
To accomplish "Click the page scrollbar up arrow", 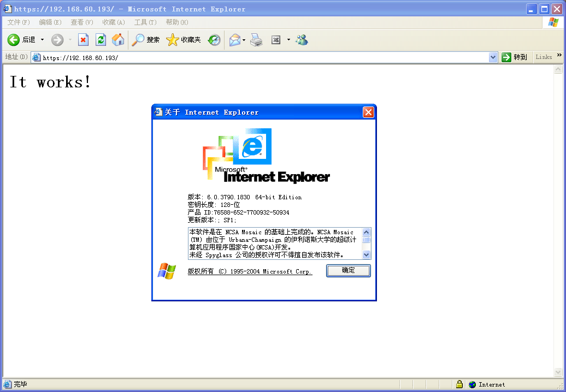I will 558,69.
